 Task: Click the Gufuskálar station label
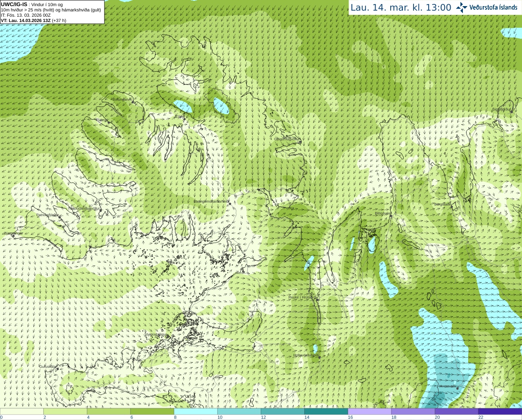(x=48, y=367)
